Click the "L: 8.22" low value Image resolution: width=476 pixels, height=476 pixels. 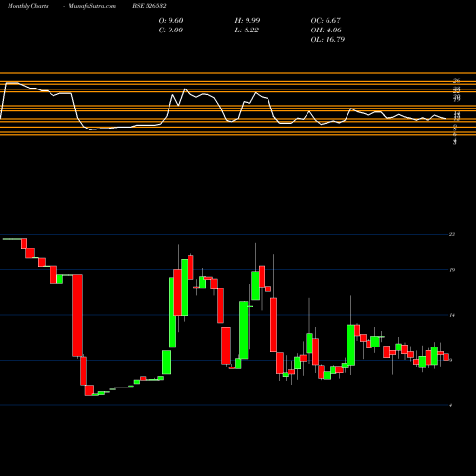click(x=247, y=30)
